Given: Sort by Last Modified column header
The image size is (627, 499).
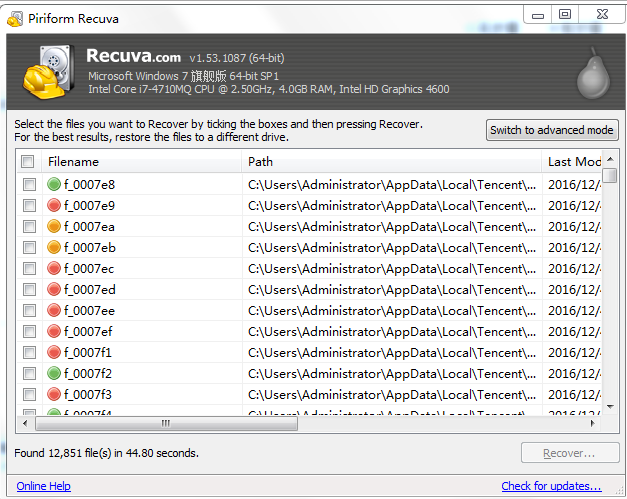Looking at the screenshot, I should [x=573, y=162].
